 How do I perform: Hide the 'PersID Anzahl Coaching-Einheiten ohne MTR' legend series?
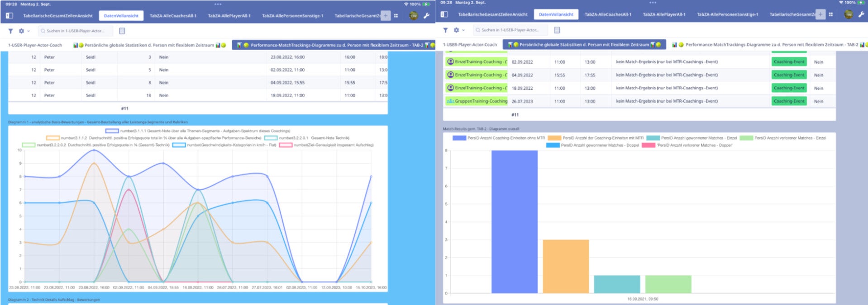(499, 138)
